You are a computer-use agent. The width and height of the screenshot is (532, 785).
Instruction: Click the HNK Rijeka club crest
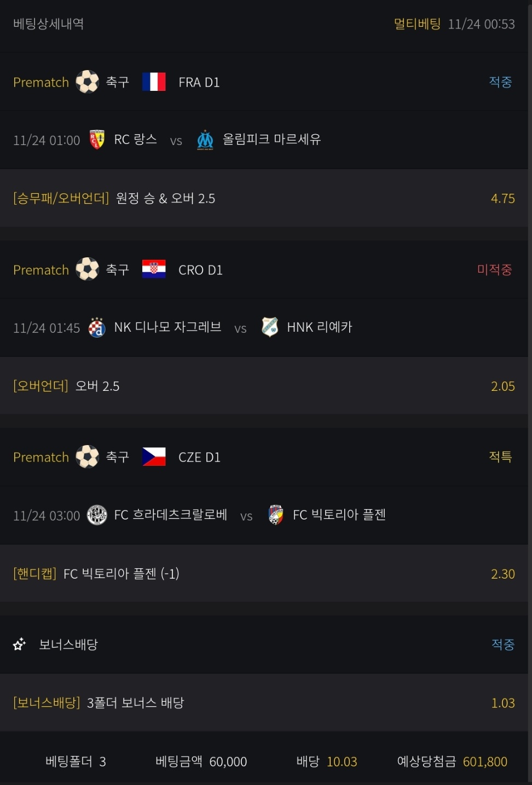coord(270,327)
